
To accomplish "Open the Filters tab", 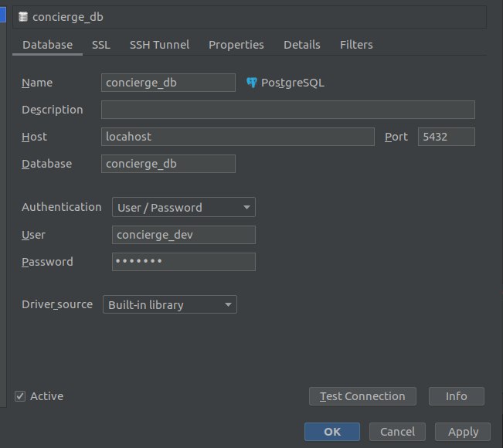I will [356, 45].
